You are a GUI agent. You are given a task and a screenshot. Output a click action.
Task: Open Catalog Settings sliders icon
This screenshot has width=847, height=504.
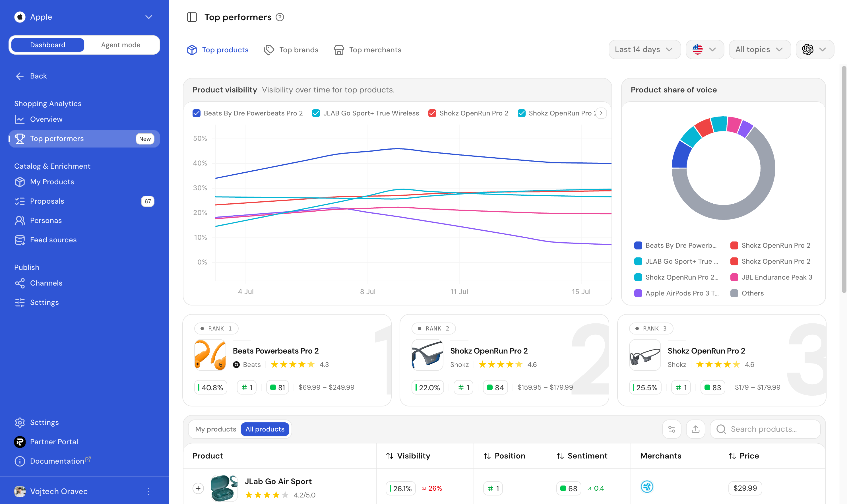tap(20, 302)
